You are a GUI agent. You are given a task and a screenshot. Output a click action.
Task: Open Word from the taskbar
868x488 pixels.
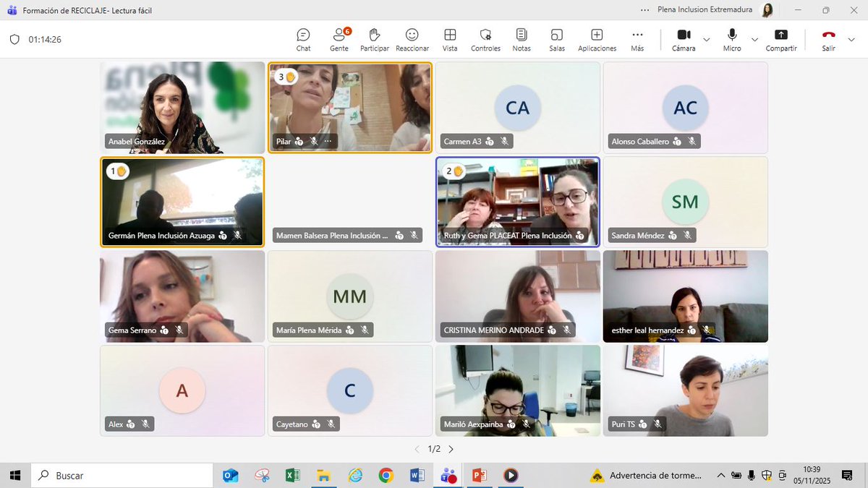417,475
